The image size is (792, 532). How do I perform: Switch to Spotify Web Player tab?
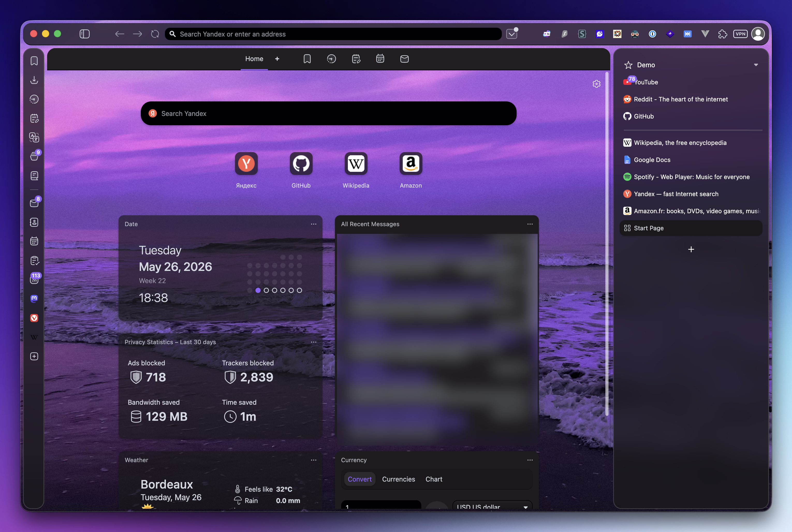(691, 177)
